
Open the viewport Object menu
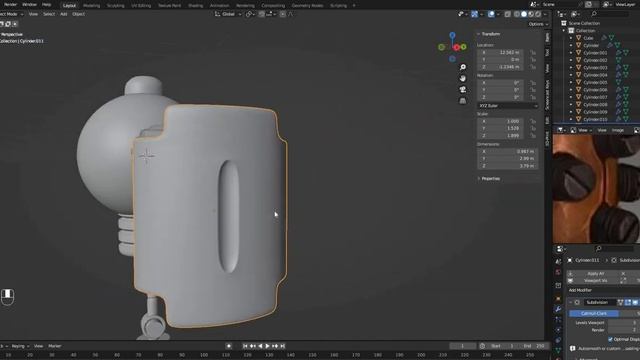point(78,14)
